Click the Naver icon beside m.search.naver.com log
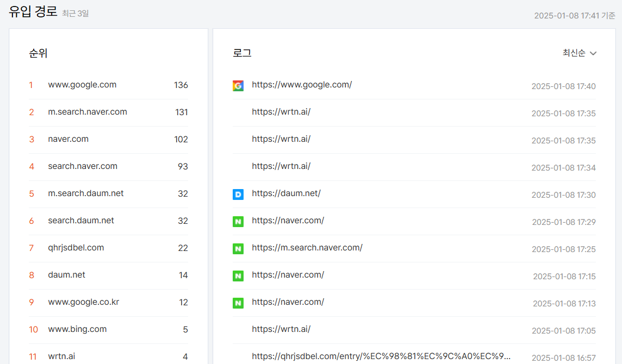 click(x=238, y=249)
